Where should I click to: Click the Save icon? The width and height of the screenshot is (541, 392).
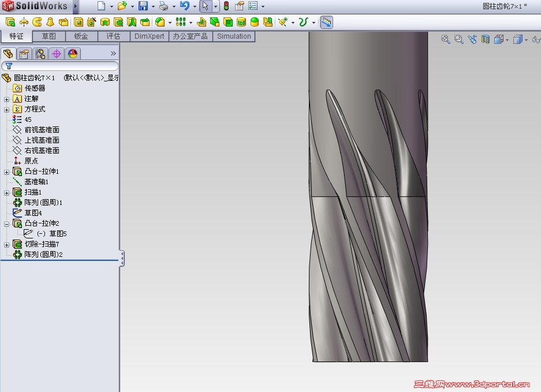pyautogui.click(x=143, y=6)
